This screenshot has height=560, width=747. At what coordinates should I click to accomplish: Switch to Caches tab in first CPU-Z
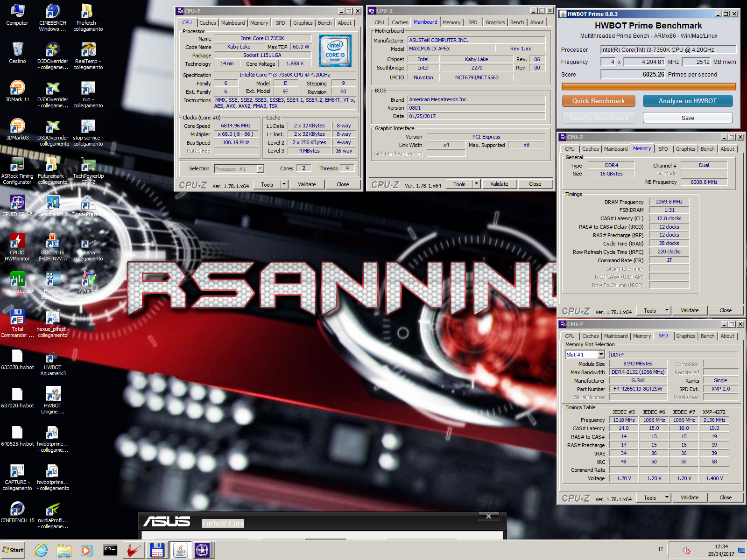[208, 23]
